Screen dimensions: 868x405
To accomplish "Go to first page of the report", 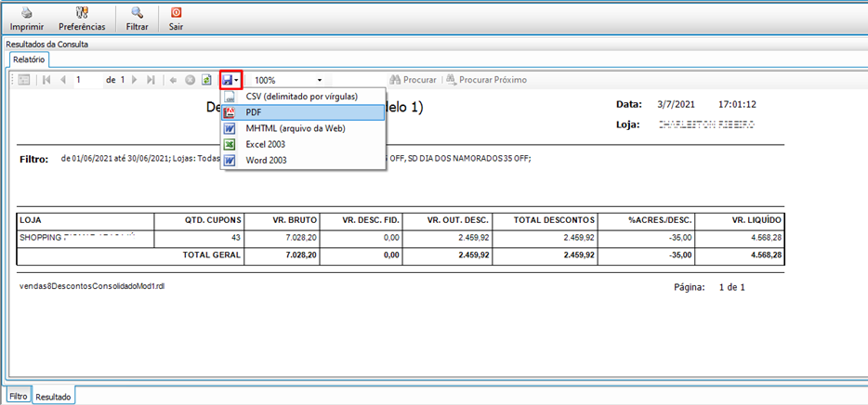I will (46, 80).
